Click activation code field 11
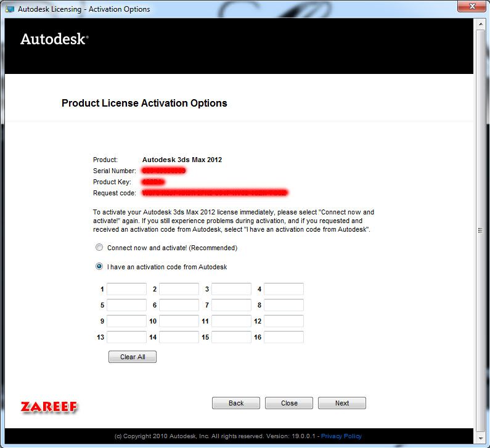This screenshot has height=448, width=490. point(231,321)
